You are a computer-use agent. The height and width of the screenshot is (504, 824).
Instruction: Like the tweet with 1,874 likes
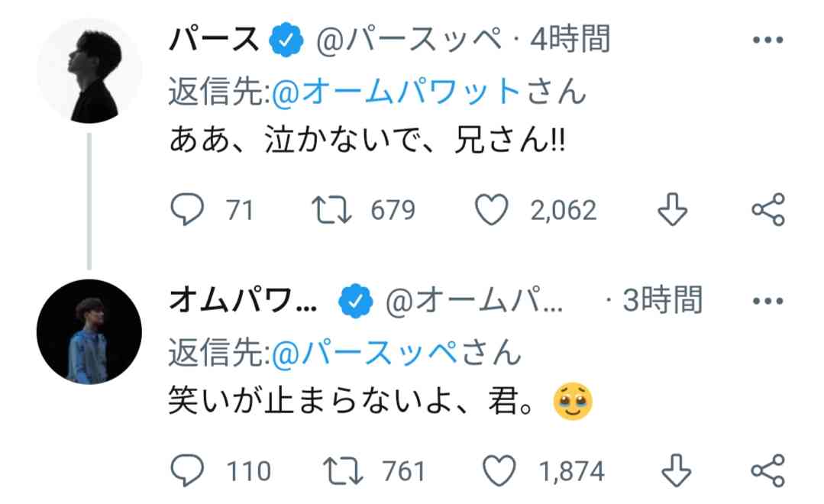click(x=501, y=471)
